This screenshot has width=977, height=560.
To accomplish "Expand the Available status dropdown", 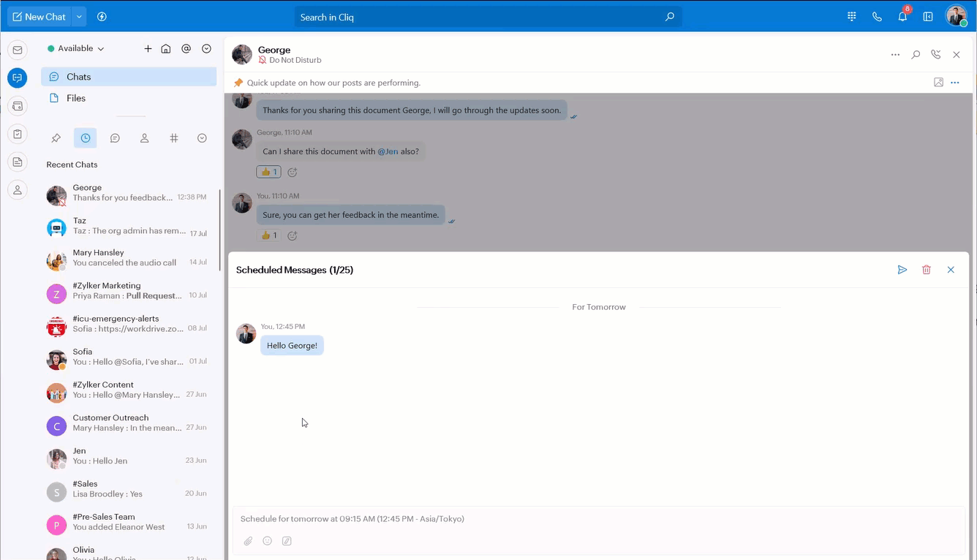I will click(76, 48).
